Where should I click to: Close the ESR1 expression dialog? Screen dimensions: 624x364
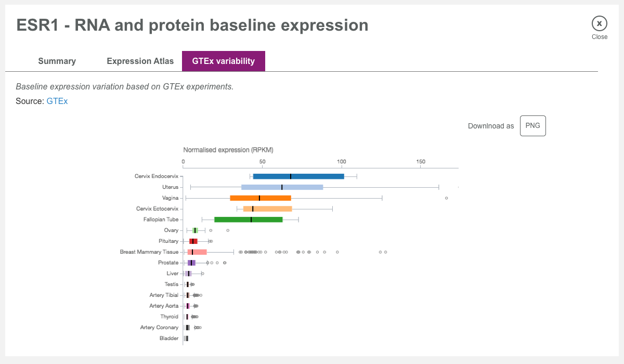click(x=599, y=23)
